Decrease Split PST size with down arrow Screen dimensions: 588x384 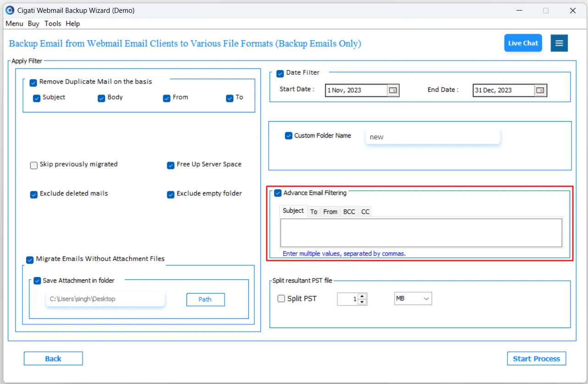[x=362, y=302]
